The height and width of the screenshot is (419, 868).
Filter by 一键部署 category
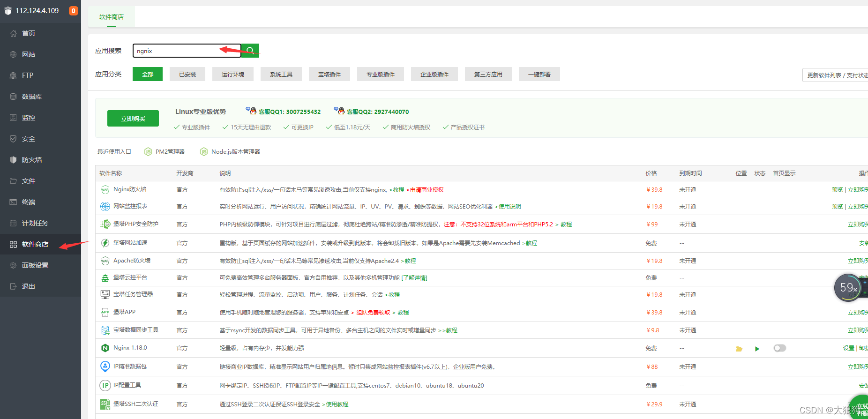tap(539, 74)
